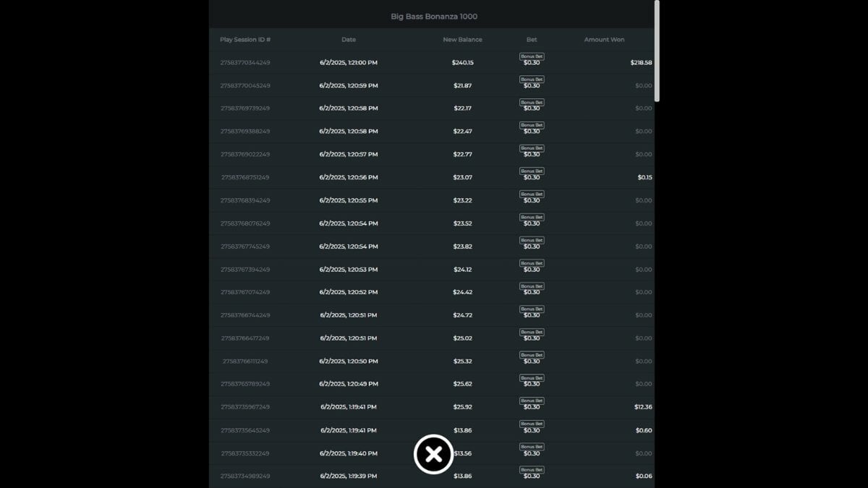Click the $218.58 amount won value
This screenshot has height=488, width=868.
[x=641, y=63]
